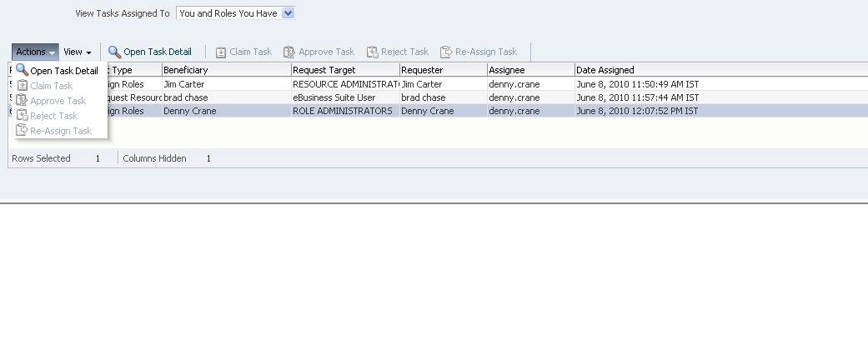Image resolution: width=868 pixels, height=360 pixels.
Task: Click toolbar Open Task Detail label
Action: pyautogui.click(x=158, y=52)
